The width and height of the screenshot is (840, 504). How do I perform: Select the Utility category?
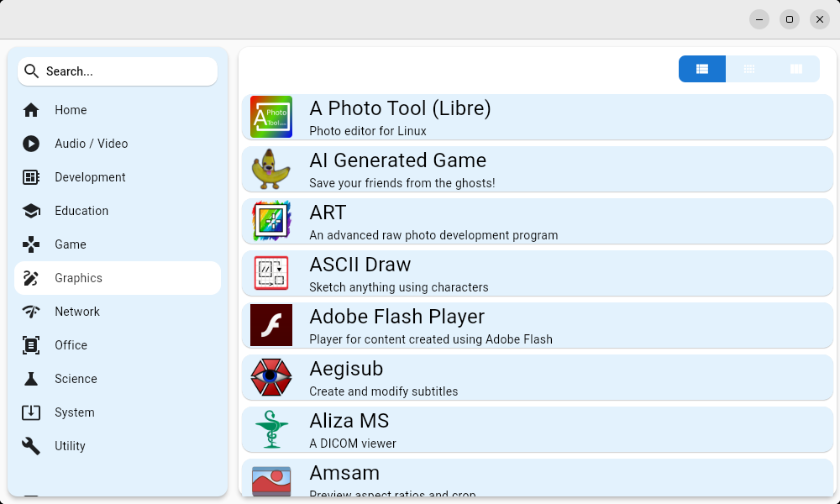pos(118,446)
